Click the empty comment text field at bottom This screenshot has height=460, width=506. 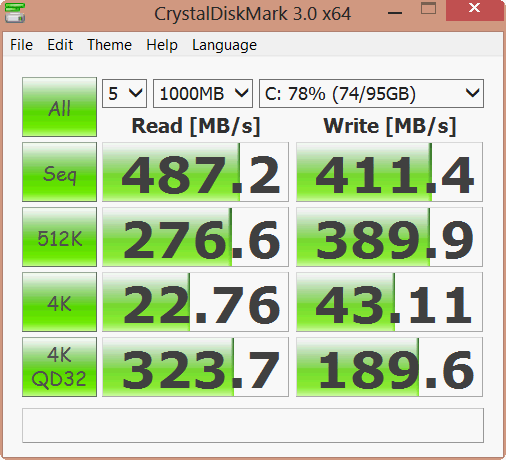point(253,426)
